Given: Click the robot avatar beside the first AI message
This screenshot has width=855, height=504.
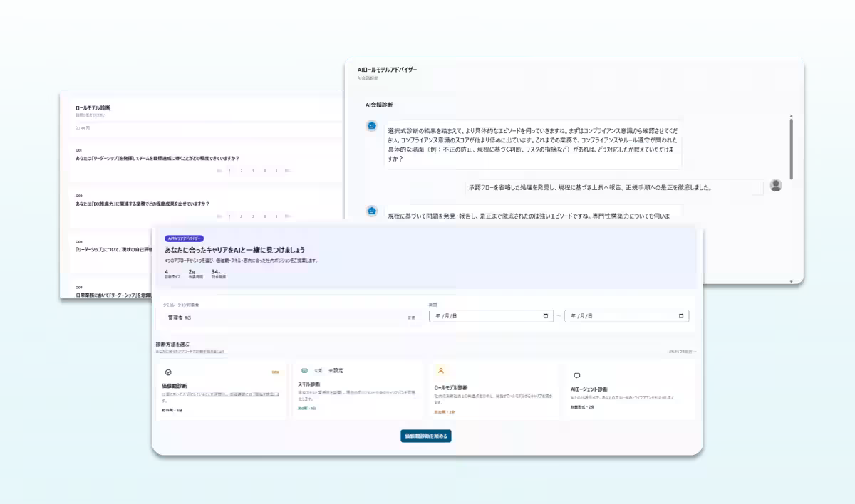Looking at the screenshot, I should [371, 126].
